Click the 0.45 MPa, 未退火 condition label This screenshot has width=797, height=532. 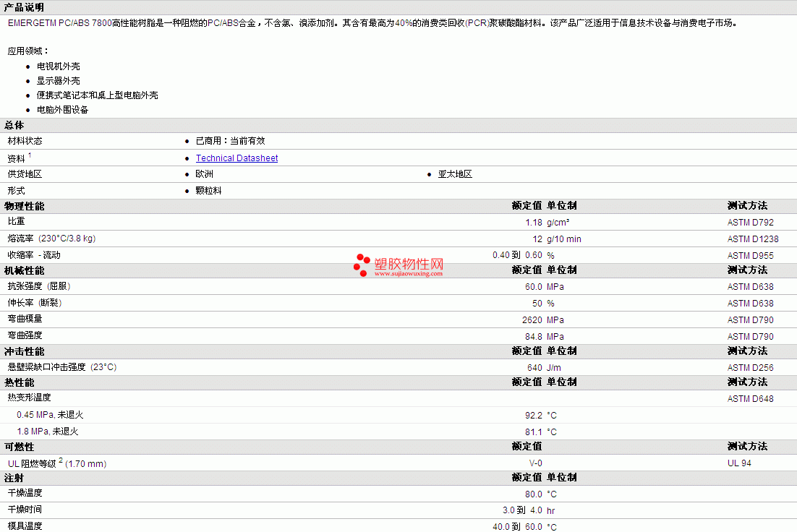point(50,415)
